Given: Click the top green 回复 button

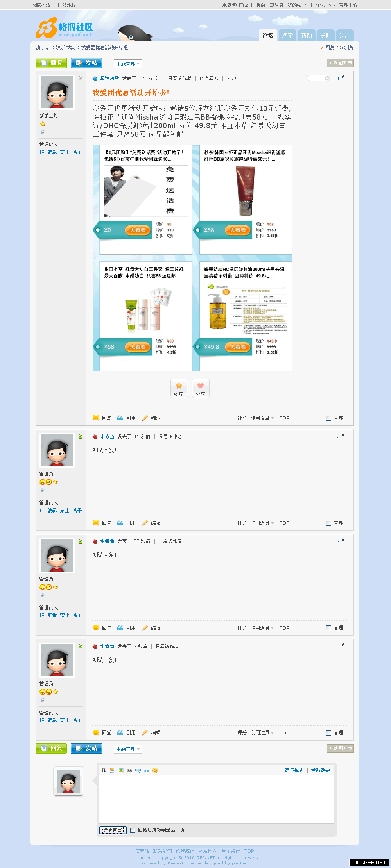Looking at the screenshot, I should click(x=51, y=63).
